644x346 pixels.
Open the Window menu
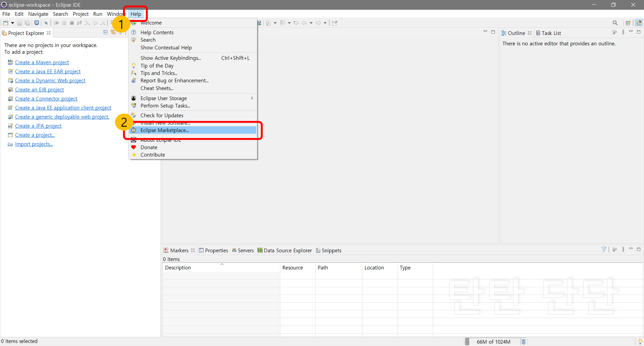116,14
